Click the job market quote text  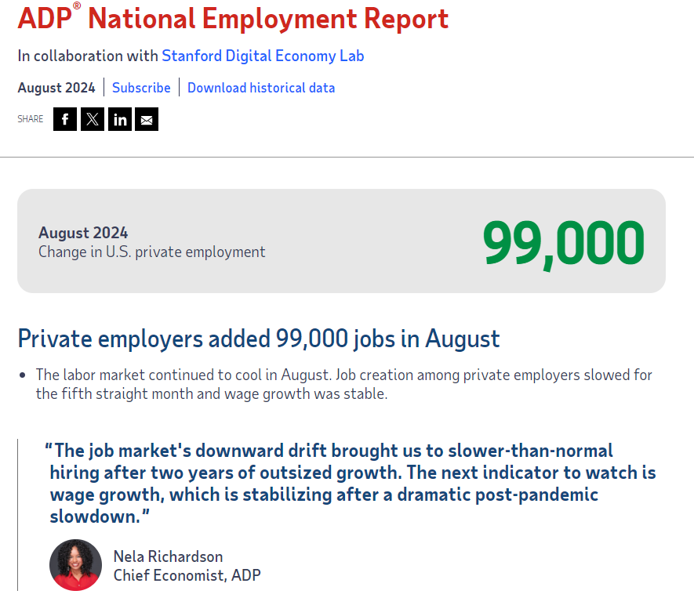[353, 484]
